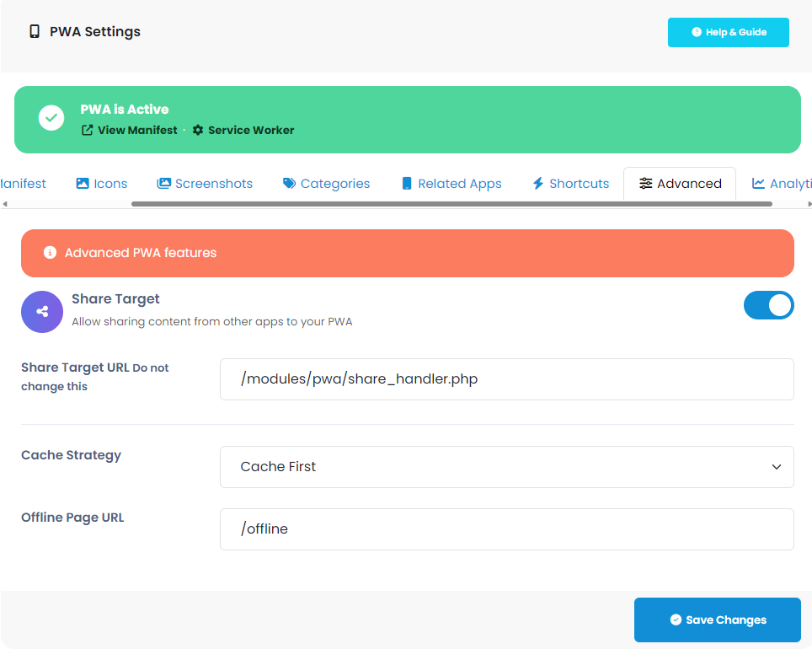This screenshot has height=660, width=812.
Task: Click the left arrow to scroll tabs
Action: tap(6, 202)
